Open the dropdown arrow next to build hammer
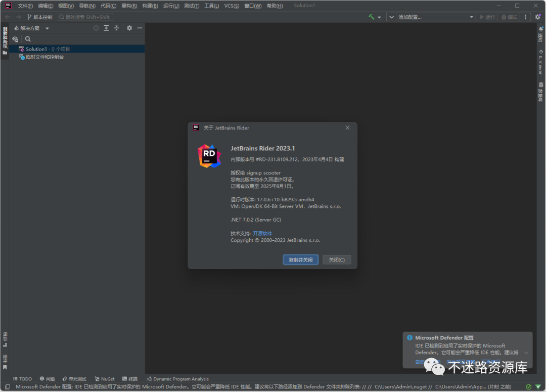Image resolution: width=546 pixels, height=392 pixels. [x=379, y=17]
